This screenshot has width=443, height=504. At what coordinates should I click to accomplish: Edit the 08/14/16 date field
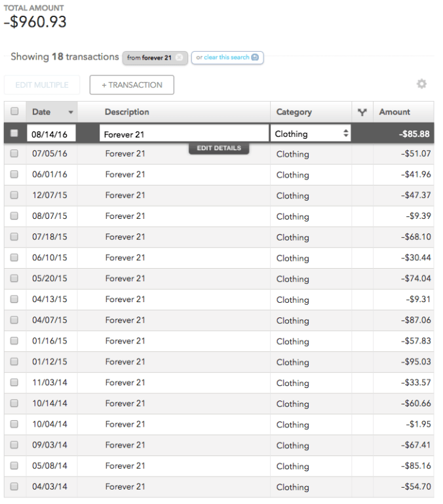click(x=51, y=134)
